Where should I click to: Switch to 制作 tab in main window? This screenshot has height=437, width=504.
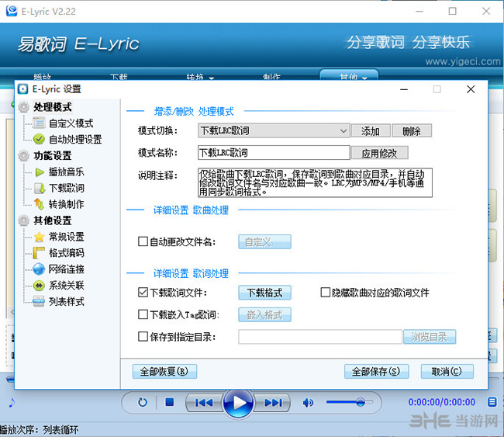pyautogui.click(x=271, y=77)
